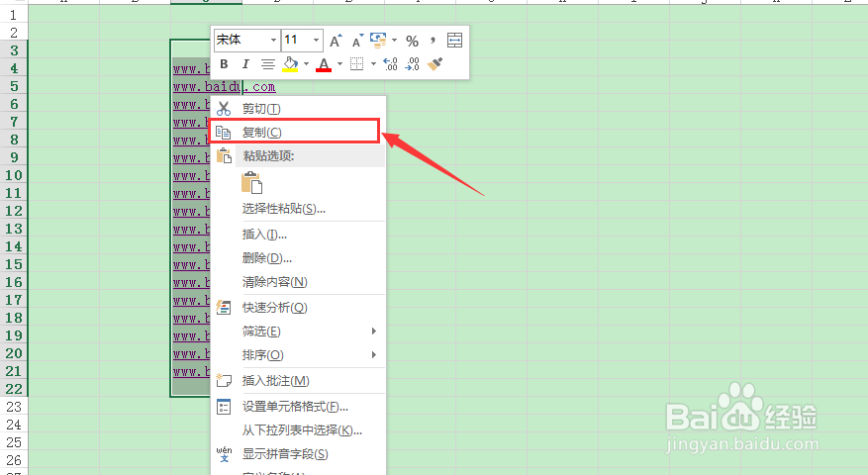The width and height of the screenshot is (868, 475).
Task: Open the fill color dropdown arrow
Action: tap(306, 64)
